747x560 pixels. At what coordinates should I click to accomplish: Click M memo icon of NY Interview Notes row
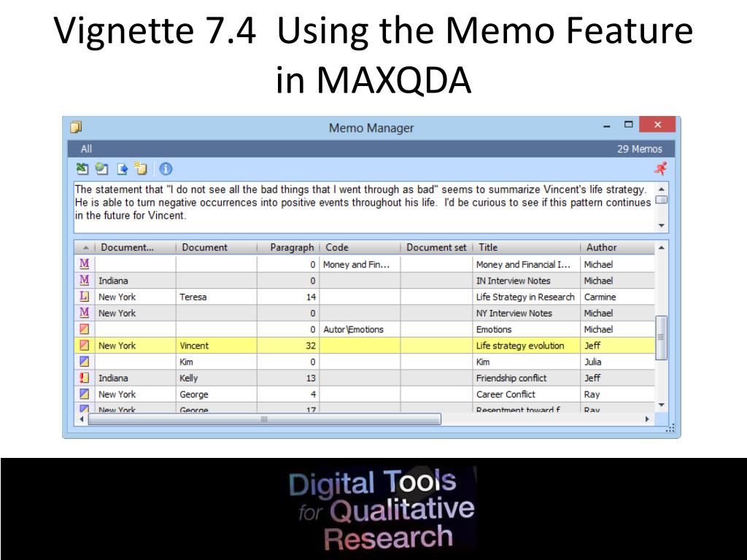[85, 312]
